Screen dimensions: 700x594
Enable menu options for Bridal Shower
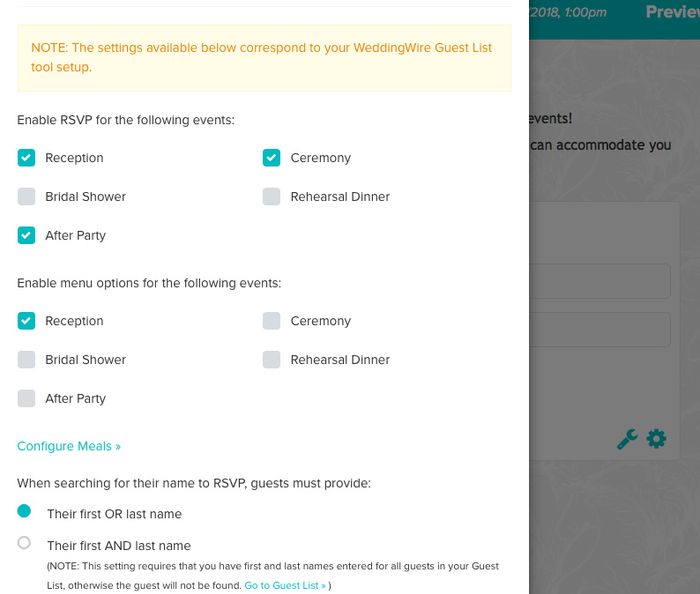[x=26, y=360]
